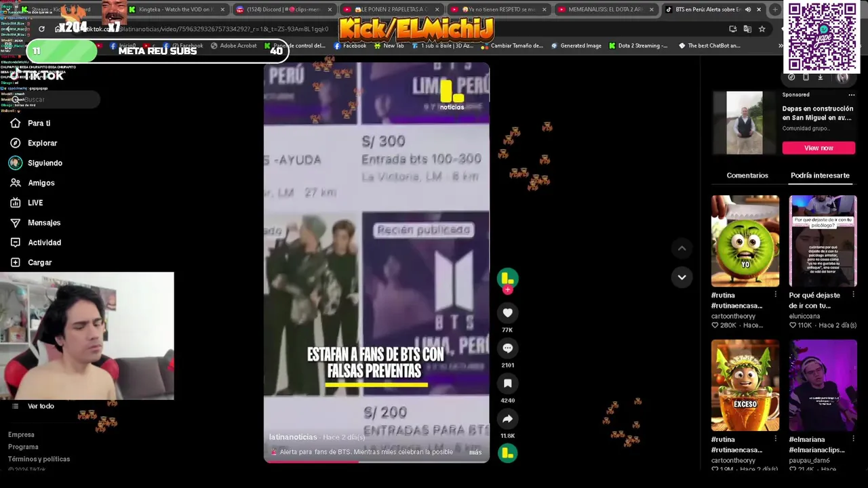This screenshot has height=488, width=868.
Task: Open the cartoontheoryy author under first #rutina
Action: coord(733,316)
